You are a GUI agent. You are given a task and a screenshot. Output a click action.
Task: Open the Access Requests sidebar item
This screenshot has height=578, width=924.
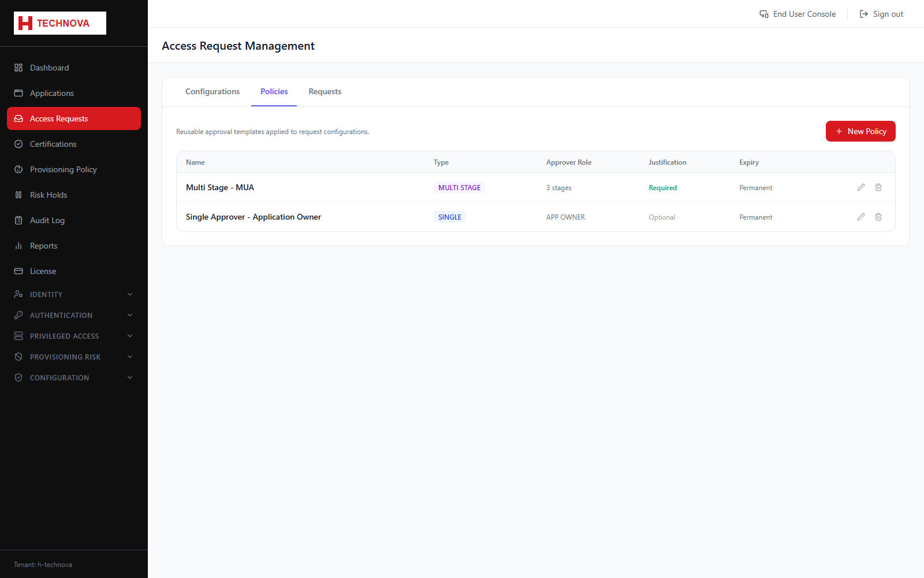(x=74, y=118)
